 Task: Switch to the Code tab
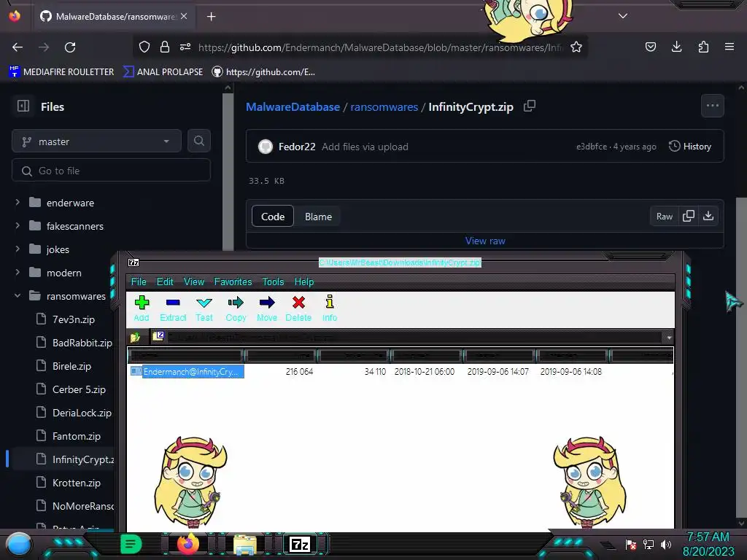(x=273, y=217)
